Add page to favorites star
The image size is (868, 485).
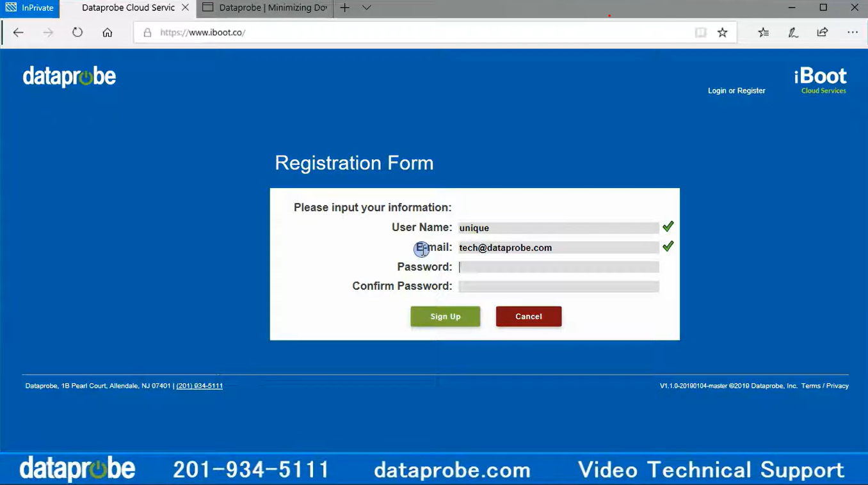(723, 33)
